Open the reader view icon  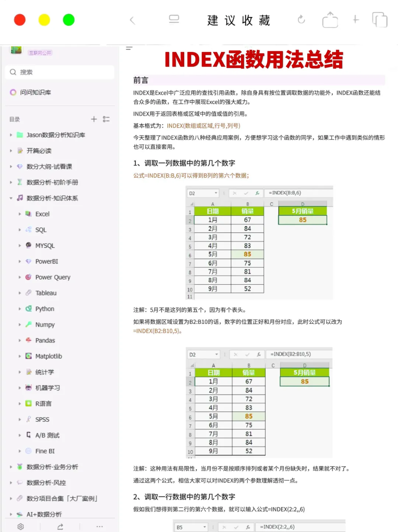tap(174, 19)
